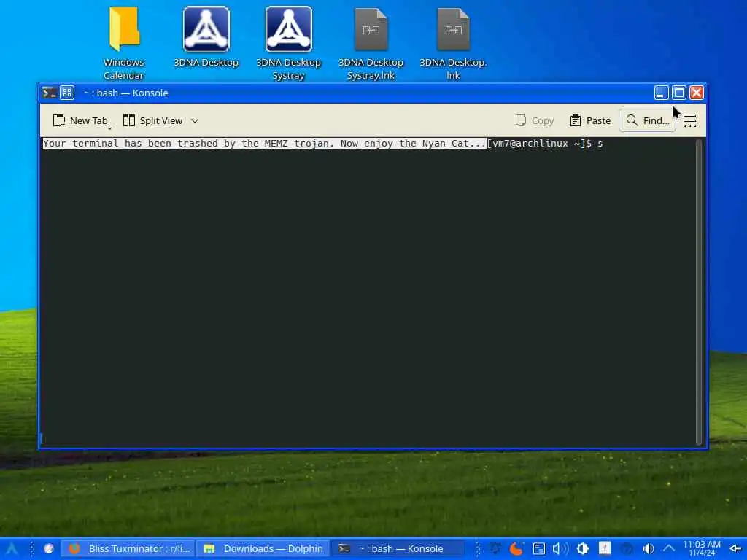Viewport: 747px width, 560px height.
Task: Click the white square app tray icon
Action: tap(605, 548)
